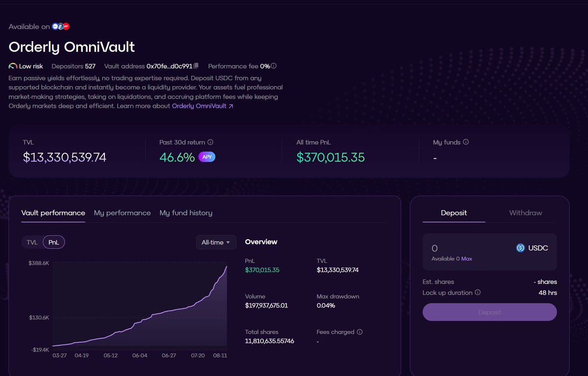Click the Low risk gauge icon

13,66
